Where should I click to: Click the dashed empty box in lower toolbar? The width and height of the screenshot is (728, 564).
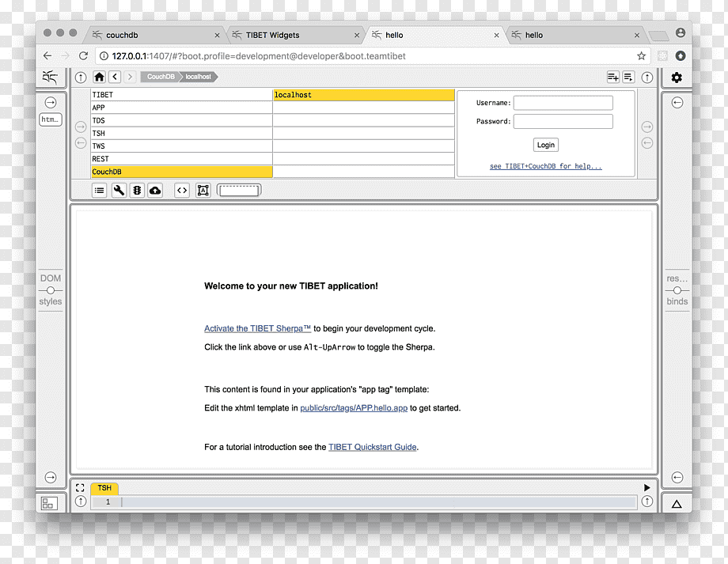pos(239,191)
